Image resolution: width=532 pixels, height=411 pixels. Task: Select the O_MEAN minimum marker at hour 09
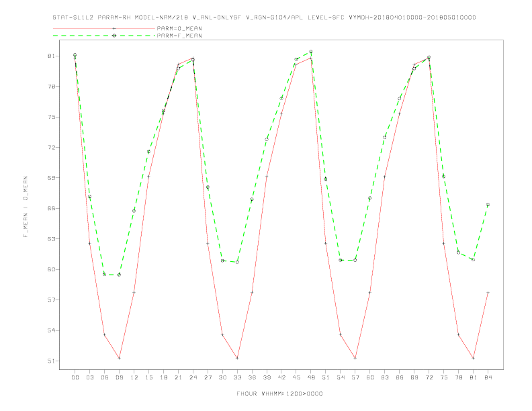119,358
